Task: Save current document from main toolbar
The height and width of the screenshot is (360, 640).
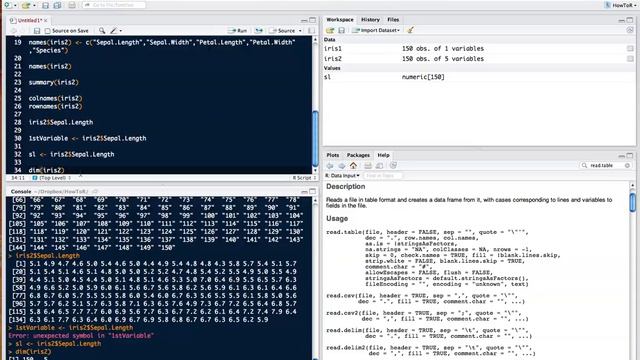Action: (46, 5)
